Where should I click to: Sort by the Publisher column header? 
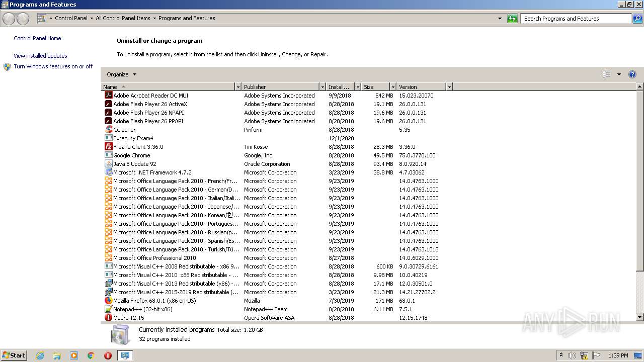pyautogui.click(x=281, y=87)
